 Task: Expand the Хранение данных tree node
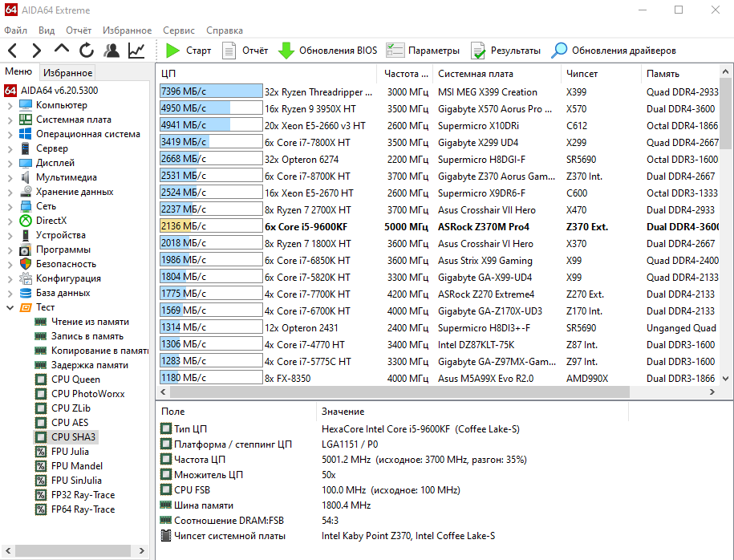10,192
